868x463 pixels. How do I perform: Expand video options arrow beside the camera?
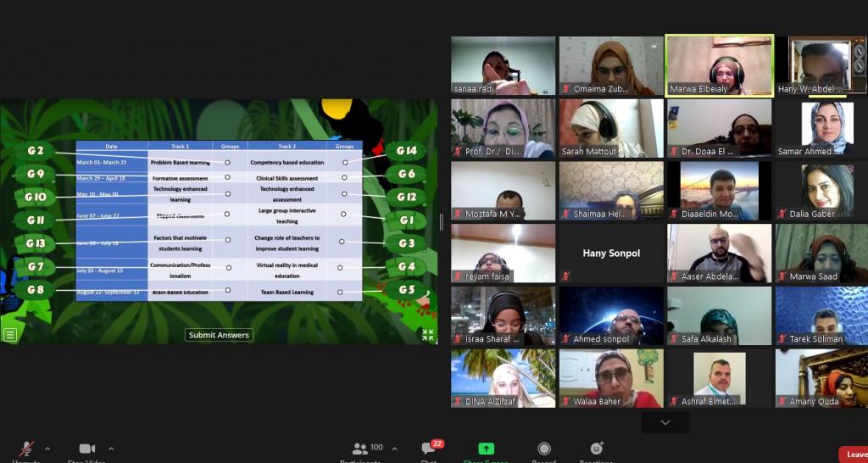(111, 449)
